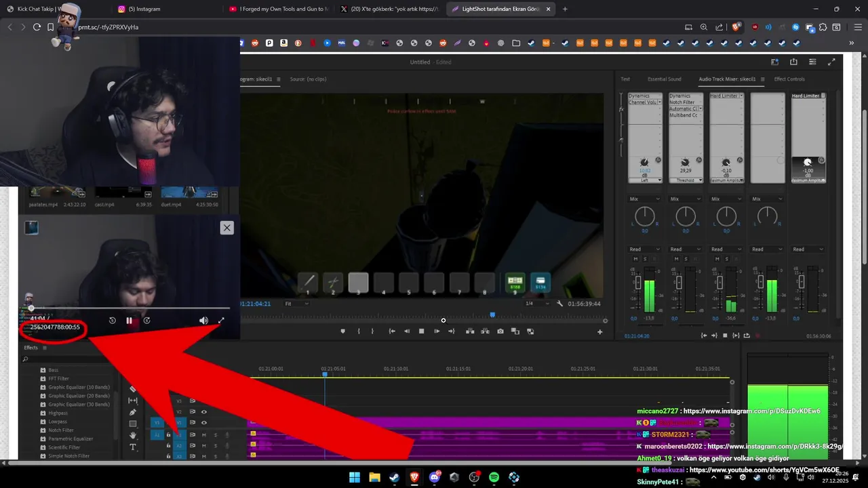
Task: Open theaskuzai's YouTube shorts link in chat
Action: [x=765, y=470]
